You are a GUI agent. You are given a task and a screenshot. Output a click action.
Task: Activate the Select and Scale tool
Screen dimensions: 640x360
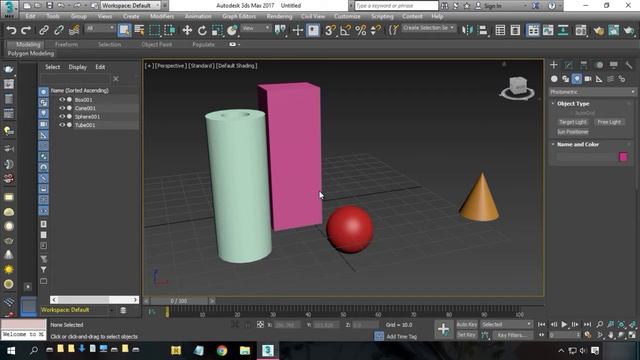[x=217, y=30]
